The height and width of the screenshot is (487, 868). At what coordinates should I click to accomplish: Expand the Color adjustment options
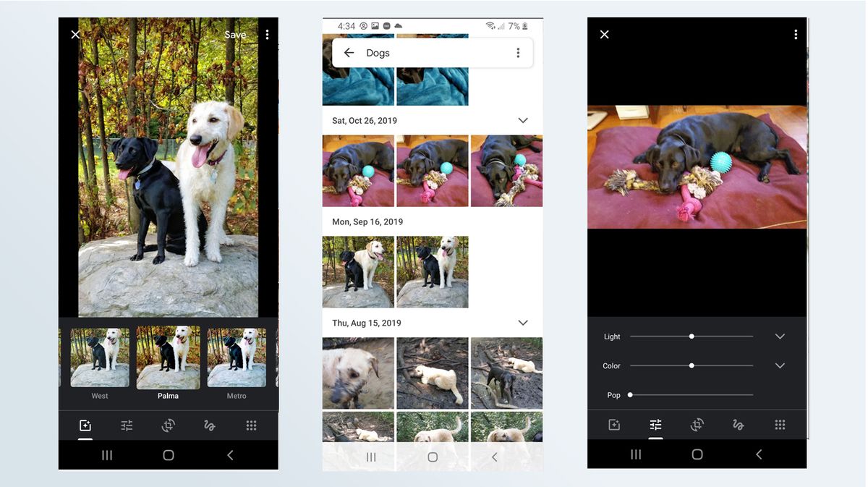click(x=780, y=365)
